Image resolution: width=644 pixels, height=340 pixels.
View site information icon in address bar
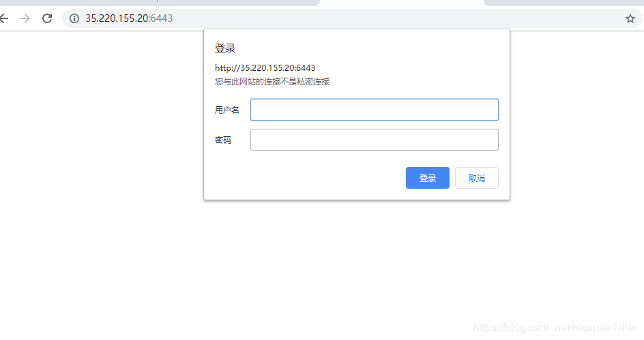click(74, 18)
